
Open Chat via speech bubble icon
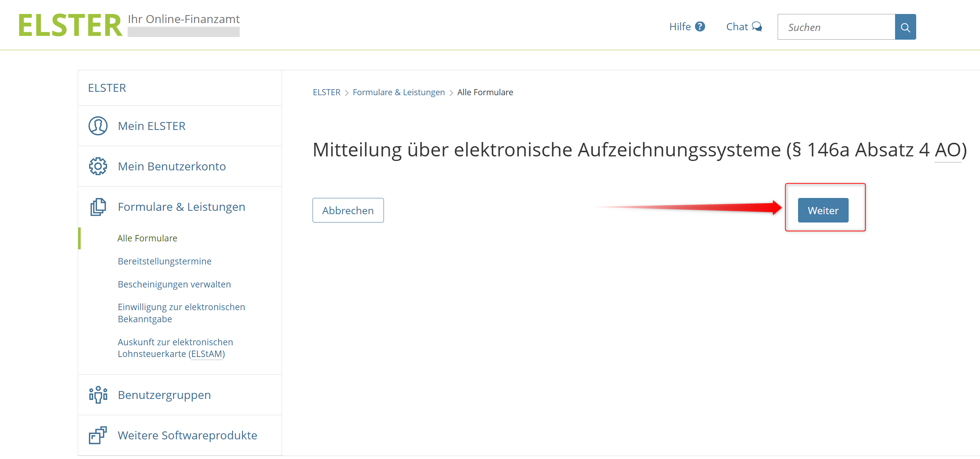(757, 27)
